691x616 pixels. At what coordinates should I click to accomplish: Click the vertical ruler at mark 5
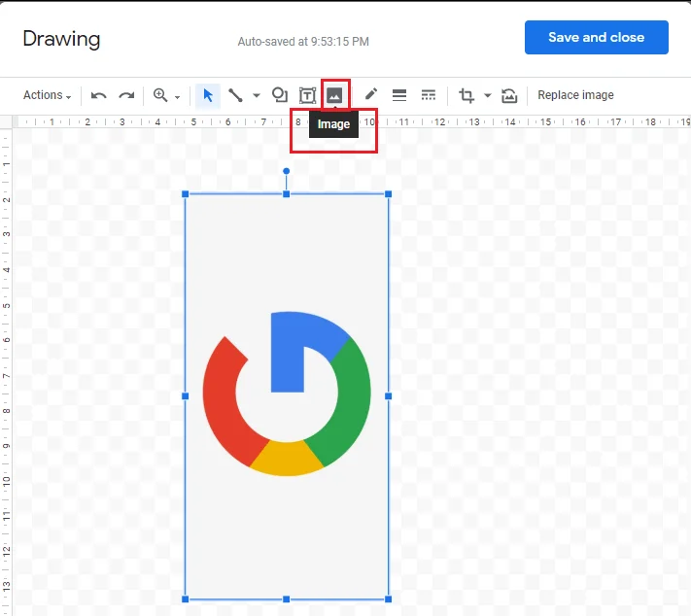tap(6, 306)
